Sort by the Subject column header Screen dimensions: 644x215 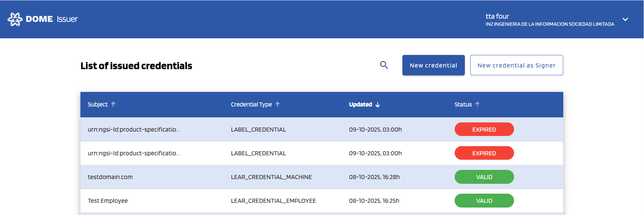(x=98, y=104)
